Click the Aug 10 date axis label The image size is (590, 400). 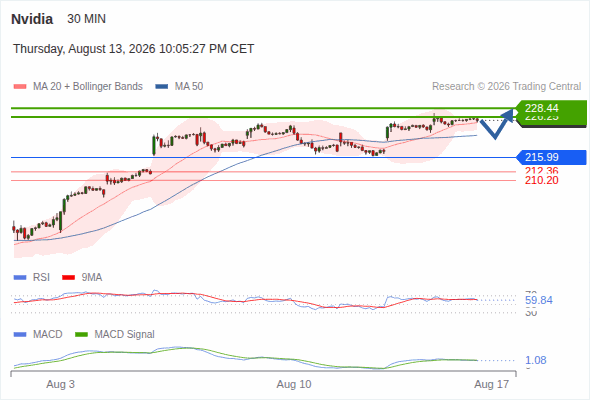(x=294, y=385)
